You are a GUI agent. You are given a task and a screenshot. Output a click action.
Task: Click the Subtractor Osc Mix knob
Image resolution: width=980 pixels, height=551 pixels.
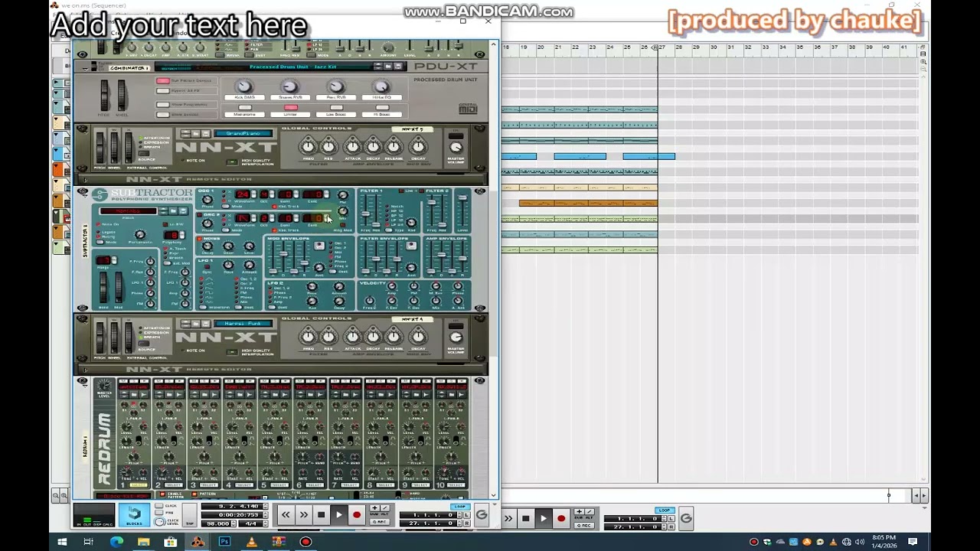tap(342, 211)
